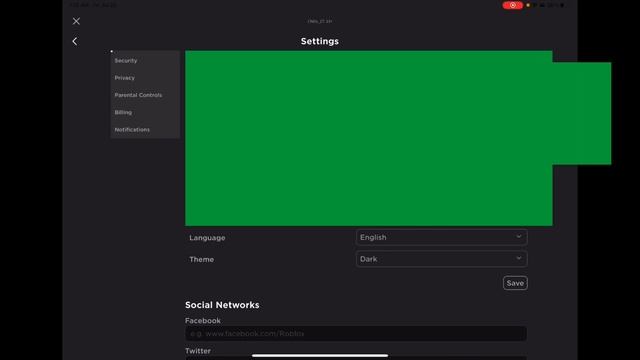Close the settings view with the X icon
Screen dimensions: 640x360
pyautogui.click(x=76, y=21)
